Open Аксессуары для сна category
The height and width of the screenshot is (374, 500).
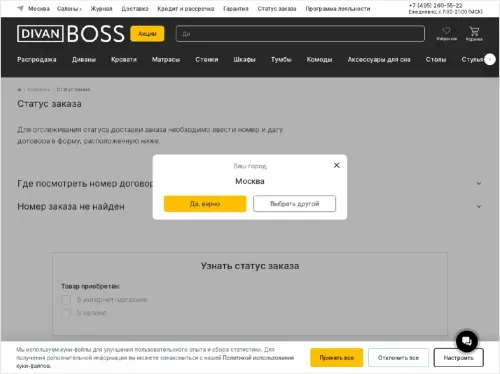pyautogui.click(x=379, y=60)
